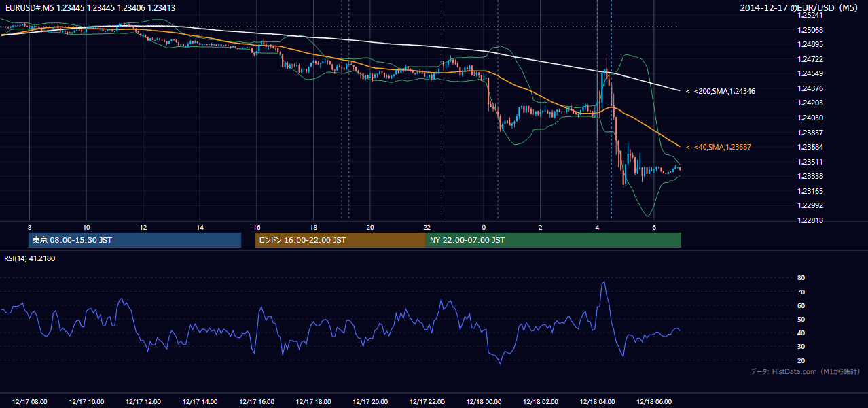Click the 12/18 06:00 time label
Image resolution: width=868 pixels, height=408 pixels.
pos(654,402)
